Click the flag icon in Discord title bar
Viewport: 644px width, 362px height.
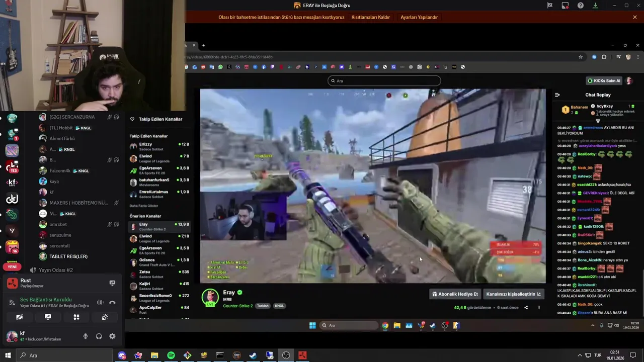point(550,6)
